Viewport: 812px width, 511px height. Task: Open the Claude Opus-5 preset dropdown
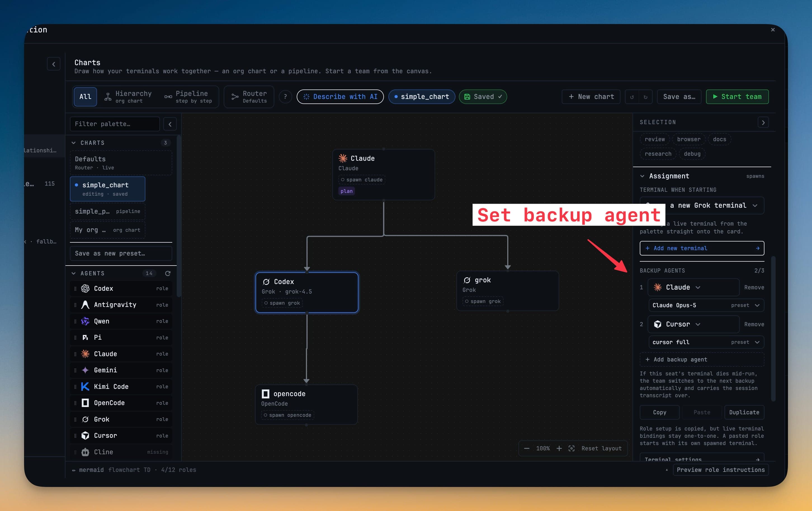tap(706, 305)
